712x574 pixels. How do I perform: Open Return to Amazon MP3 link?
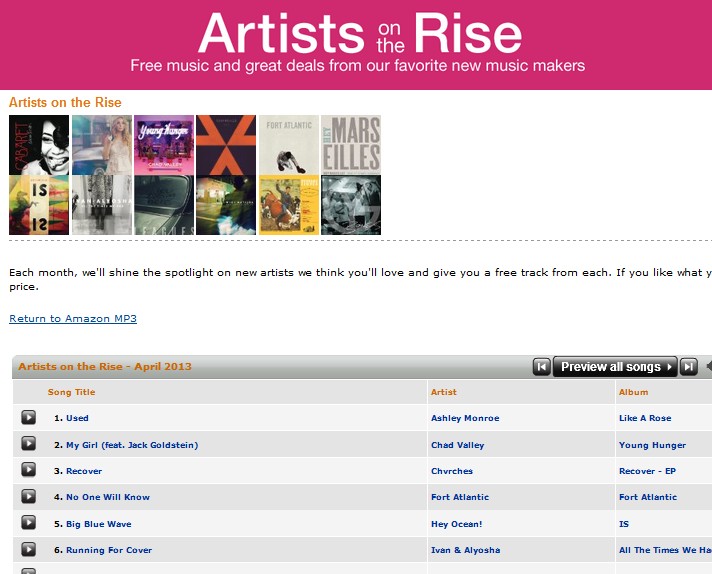[x=73, y=318]
